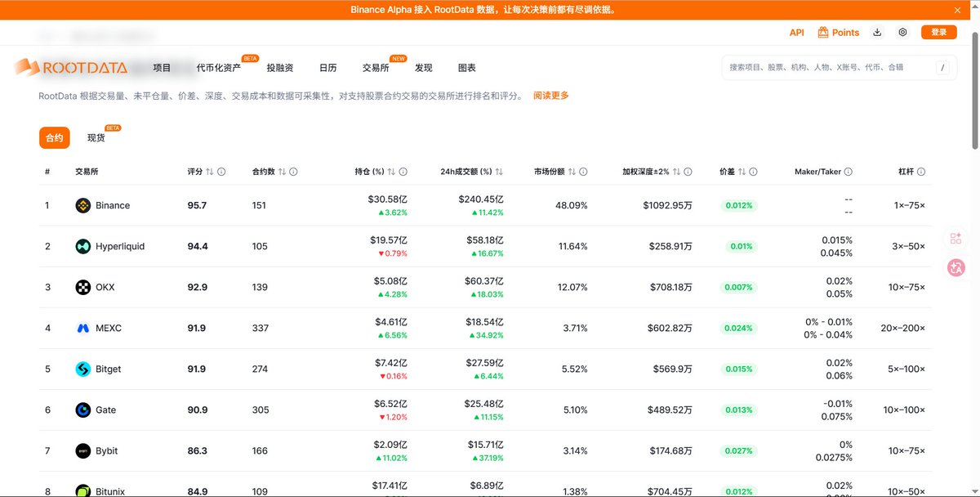Image resolution: width=980 pixels, height=497 pixels.
Task: Sort table by 评分 column arrows
Action: (x=210, y=172)
